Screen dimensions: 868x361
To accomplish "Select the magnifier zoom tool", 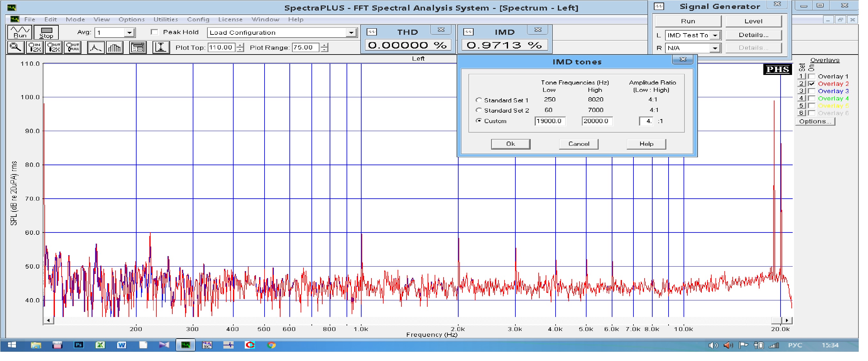I will pyautogui.click(x=16, y=48).
